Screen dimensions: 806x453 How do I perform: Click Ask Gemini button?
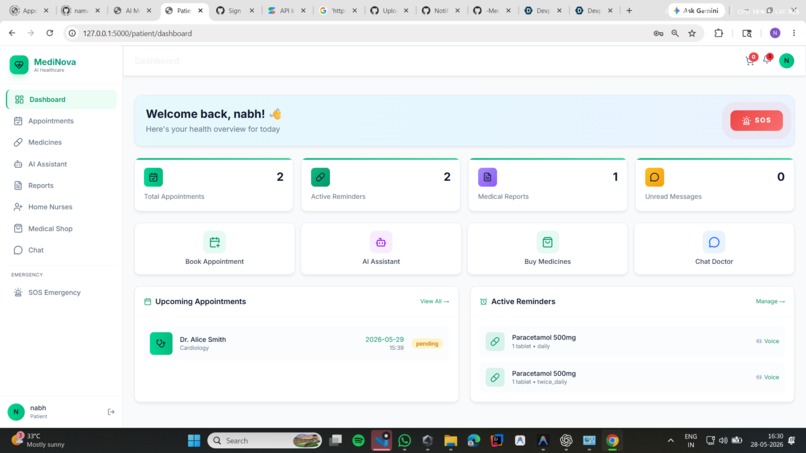click(x=695, y=10)
